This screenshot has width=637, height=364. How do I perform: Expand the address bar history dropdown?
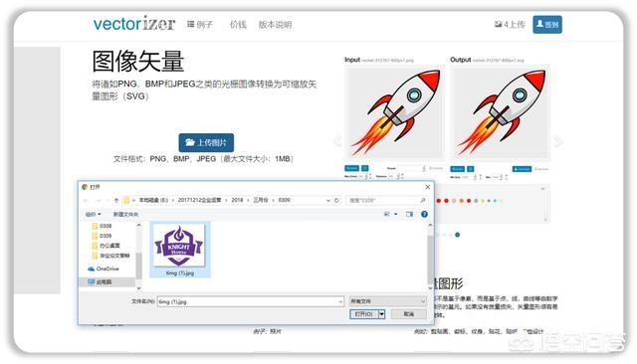tap(327, 200)
